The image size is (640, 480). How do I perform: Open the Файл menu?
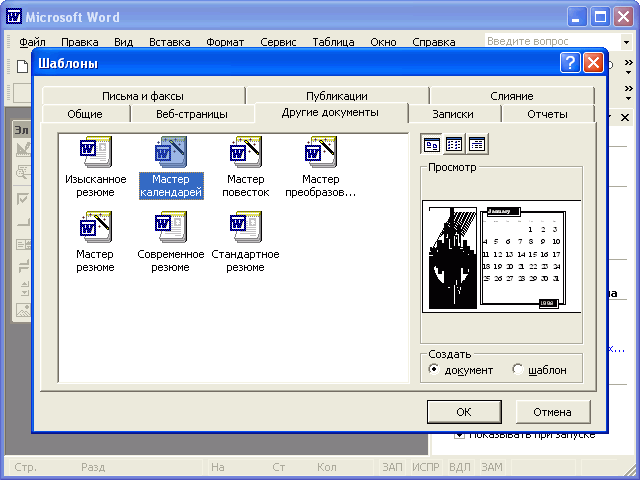pos(32,42)
